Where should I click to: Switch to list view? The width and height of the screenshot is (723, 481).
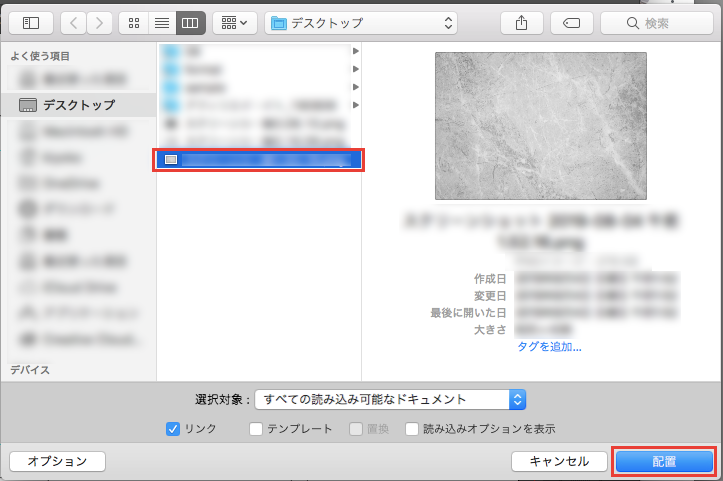pos(162,22)
